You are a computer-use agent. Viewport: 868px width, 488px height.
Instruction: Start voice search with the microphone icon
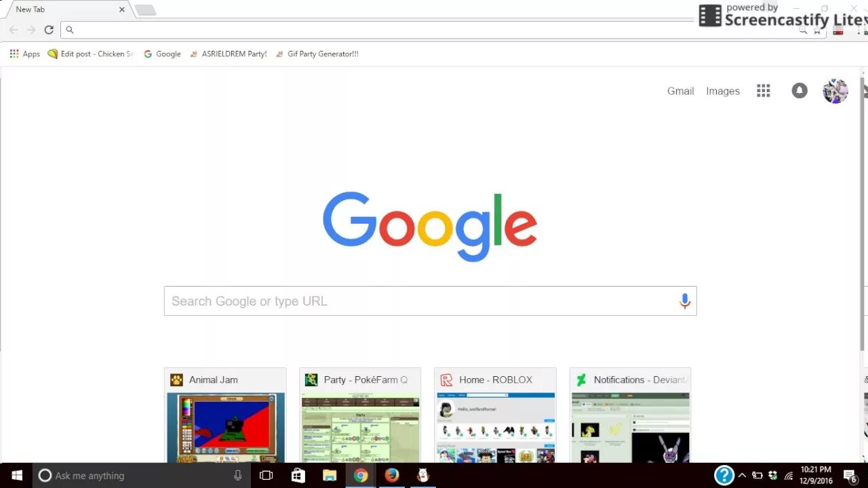(x=685, y=301)
